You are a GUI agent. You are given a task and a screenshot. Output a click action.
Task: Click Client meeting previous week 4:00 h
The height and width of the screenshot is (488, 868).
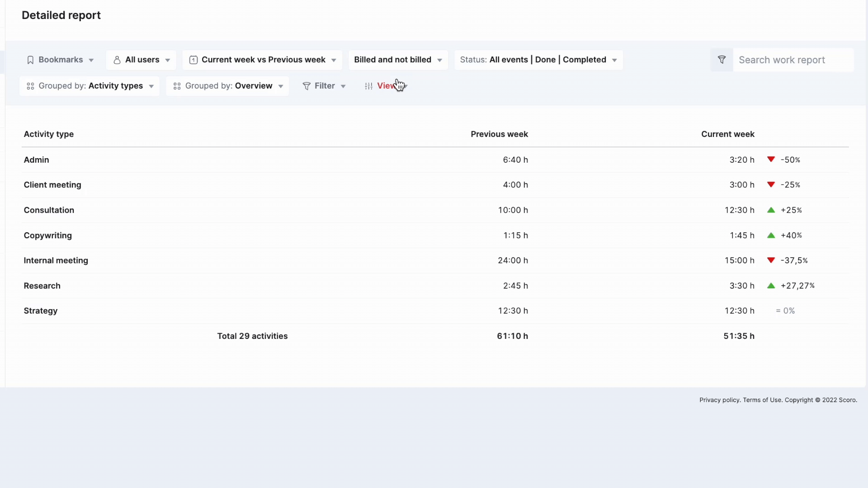pyautogui.click(x=515, y=185)
